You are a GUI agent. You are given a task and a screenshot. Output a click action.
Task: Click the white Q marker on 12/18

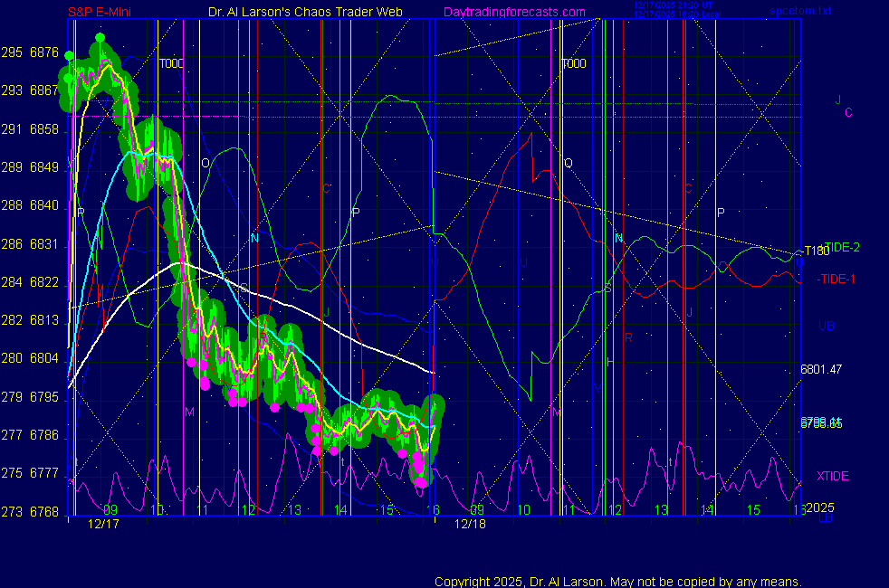point(569,163)
